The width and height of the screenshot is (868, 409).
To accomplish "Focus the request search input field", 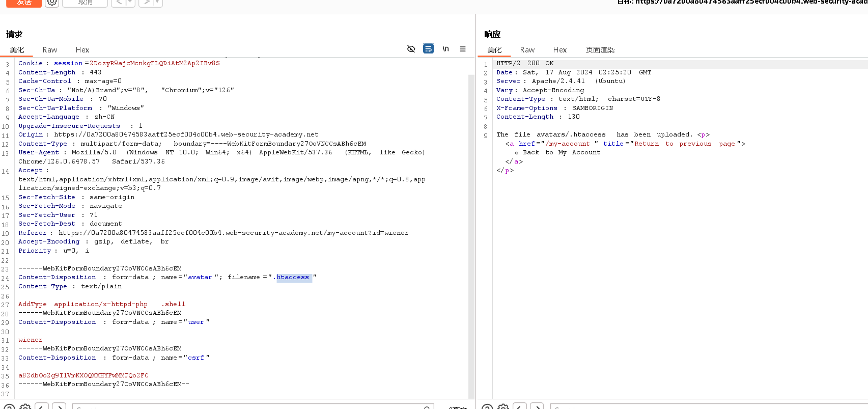I will tap(253, 406).
